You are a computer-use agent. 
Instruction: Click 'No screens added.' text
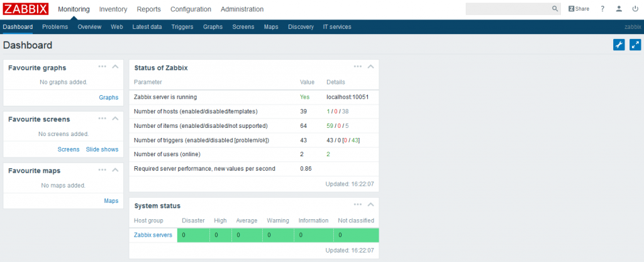[x=64, y=134]
